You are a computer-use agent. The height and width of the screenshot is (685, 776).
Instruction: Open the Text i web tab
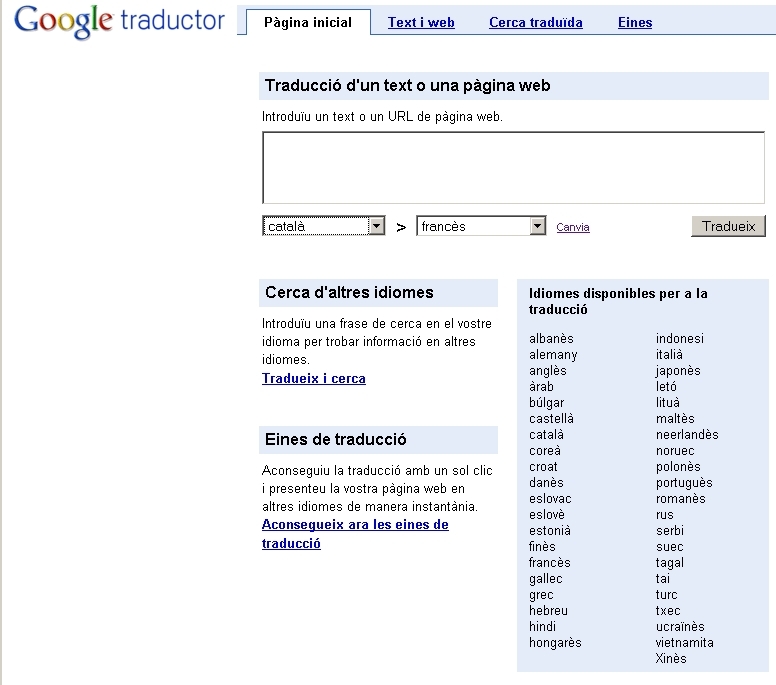[421, 22]
